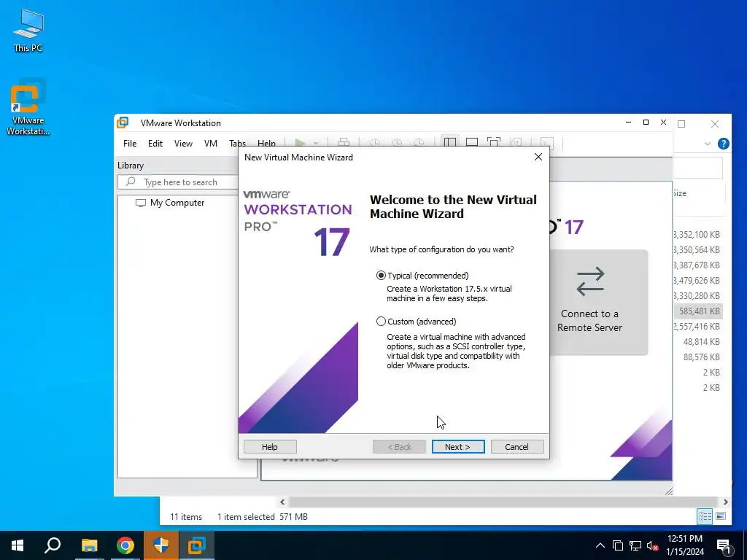Click the console view toolbar icon
This screenshot has width=747, height=560.
click(547, 143)
